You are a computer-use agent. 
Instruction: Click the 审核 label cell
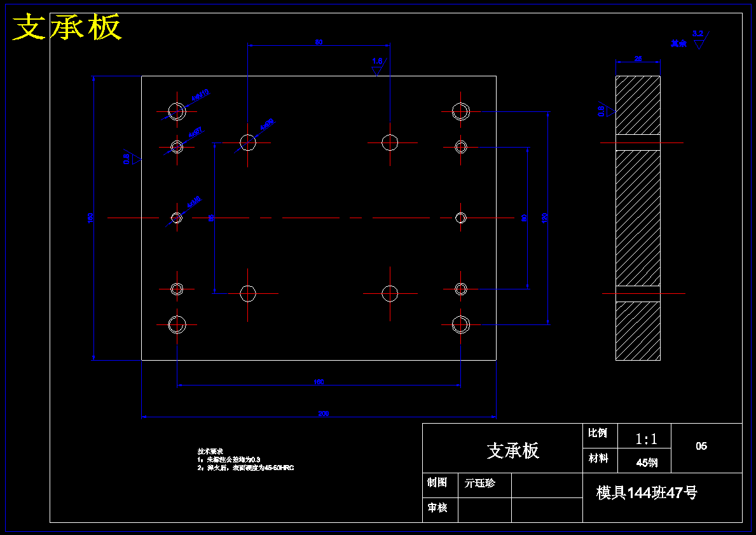pos(437,507)
